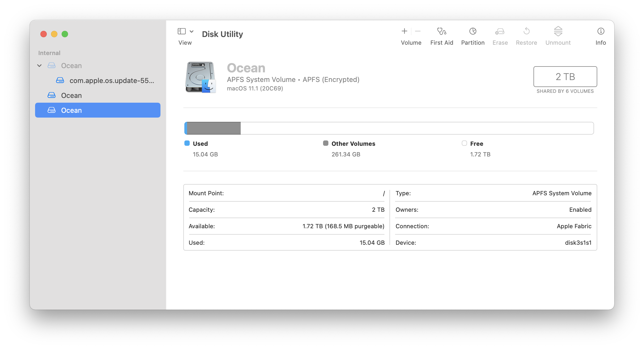Remove volume with minus icon
The width and height of the screenshot is (644, 349).
coord(418,31)
